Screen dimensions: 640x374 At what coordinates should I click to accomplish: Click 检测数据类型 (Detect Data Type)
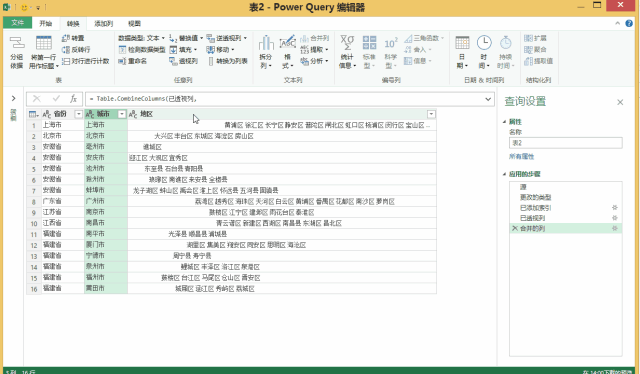[x=142, y=49]
